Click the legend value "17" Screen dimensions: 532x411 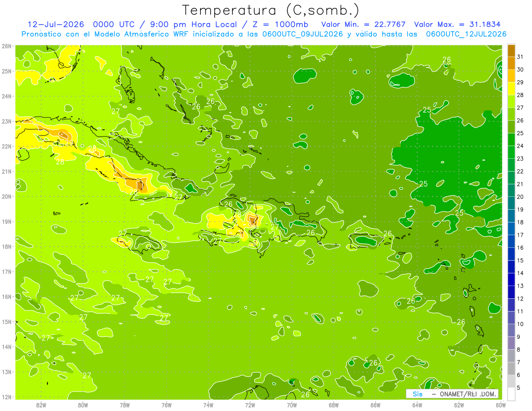point(520,235)
